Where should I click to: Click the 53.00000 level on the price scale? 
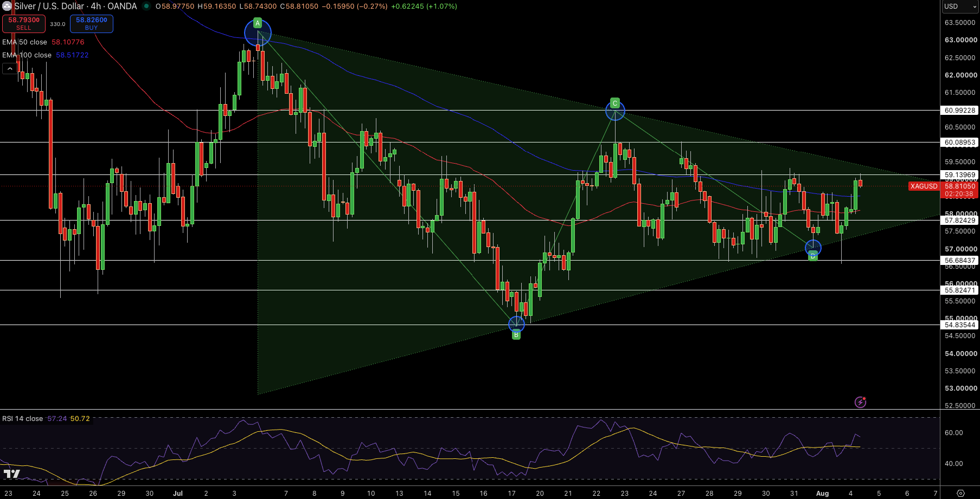pyautogui.click(x=960, y=388)
